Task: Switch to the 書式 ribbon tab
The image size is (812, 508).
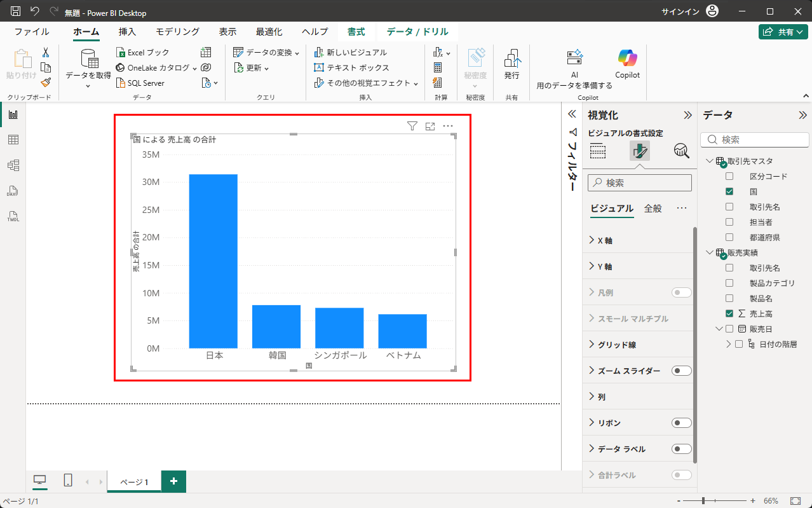Action: (x=356, y=32)
